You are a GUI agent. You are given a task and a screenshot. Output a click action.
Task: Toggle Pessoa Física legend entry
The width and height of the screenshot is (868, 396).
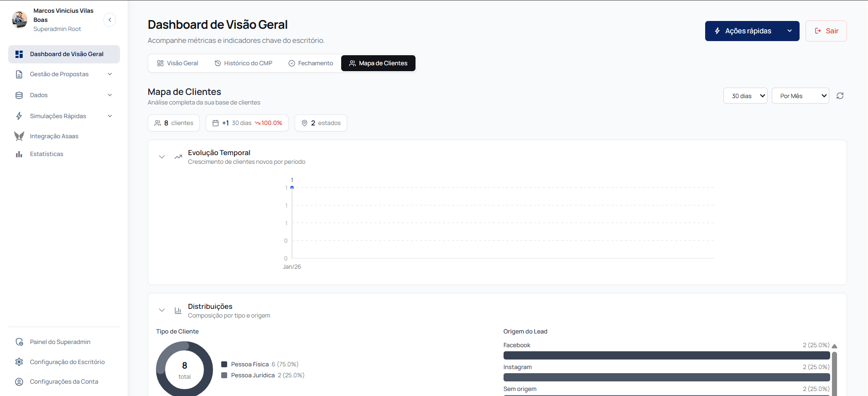[249, 364]
